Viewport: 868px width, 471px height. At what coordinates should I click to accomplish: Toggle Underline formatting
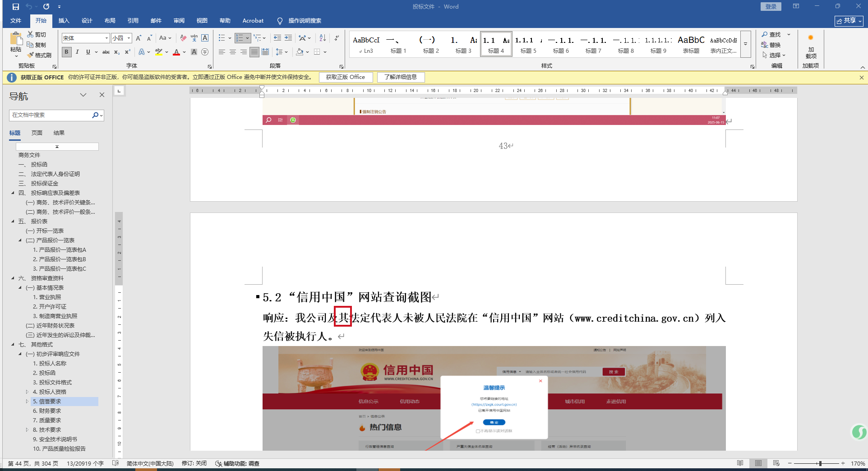click(x=88, y=52)
